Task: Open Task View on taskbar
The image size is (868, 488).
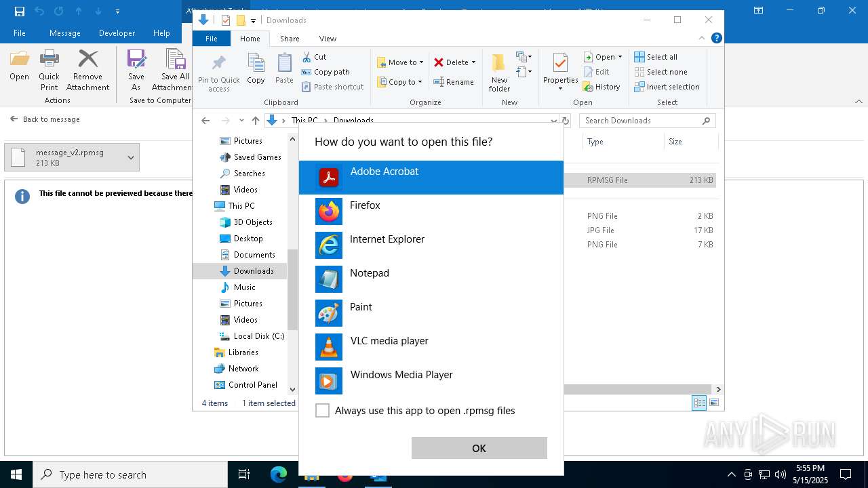Action: coord(244,474)
